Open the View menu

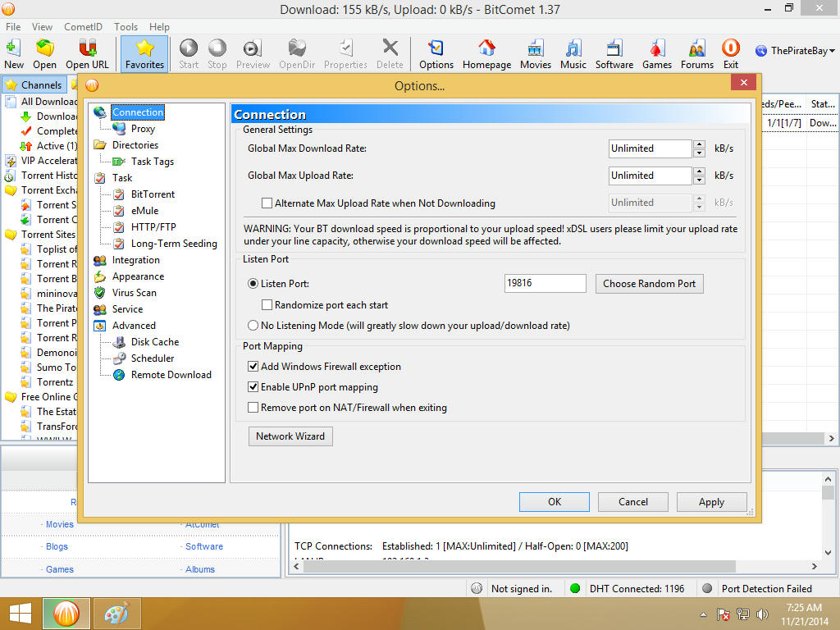(x=42, y=27)
